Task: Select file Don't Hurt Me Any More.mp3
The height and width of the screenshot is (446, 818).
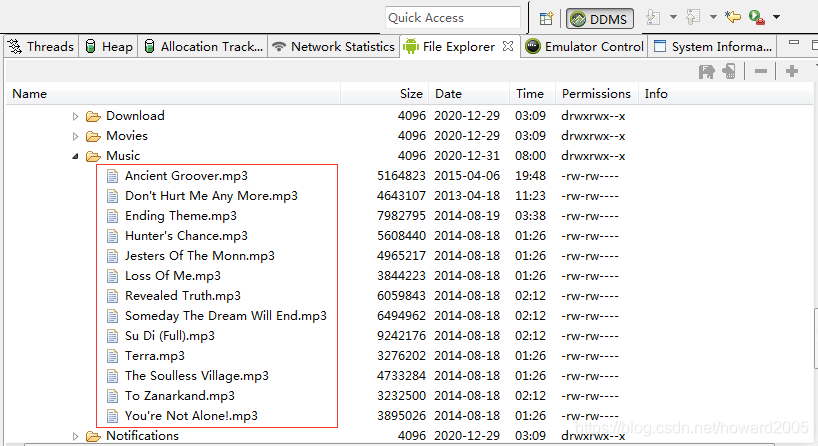Action: coord(211,196)
